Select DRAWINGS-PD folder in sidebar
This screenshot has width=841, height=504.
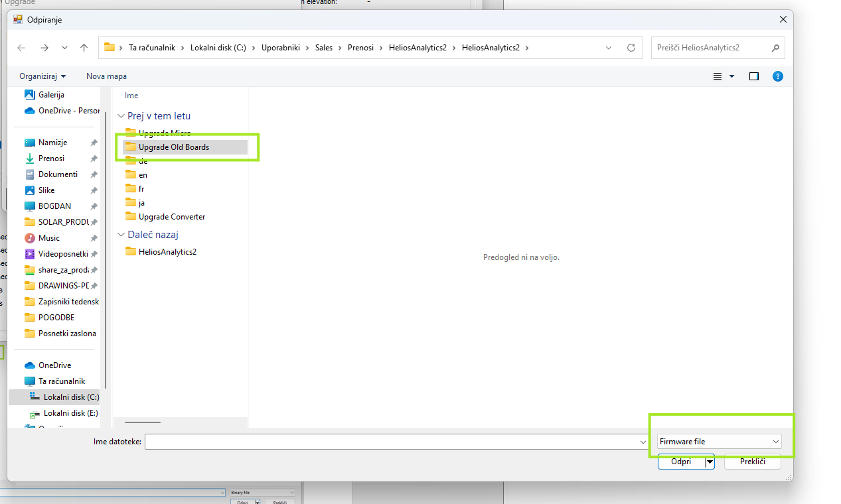point(56,286)
